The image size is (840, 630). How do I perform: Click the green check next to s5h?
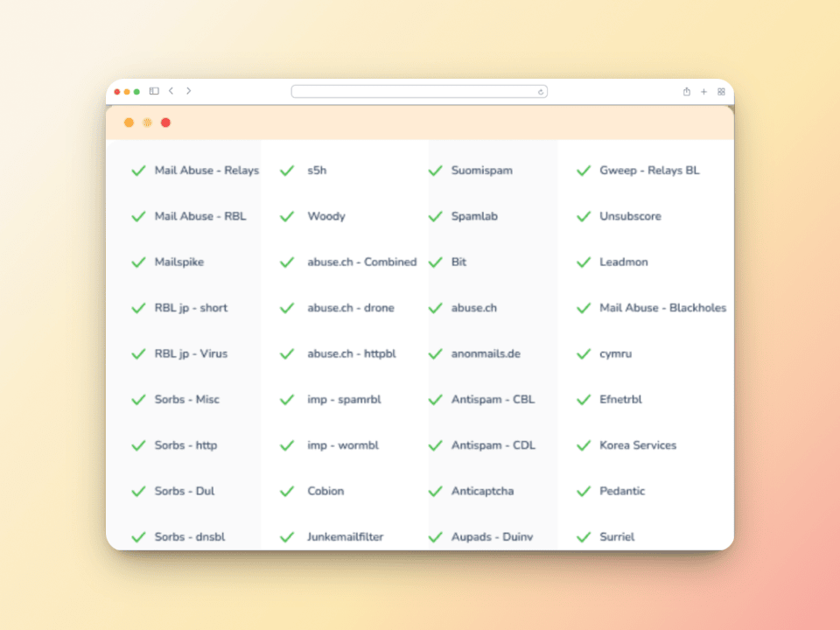[287, 171]
